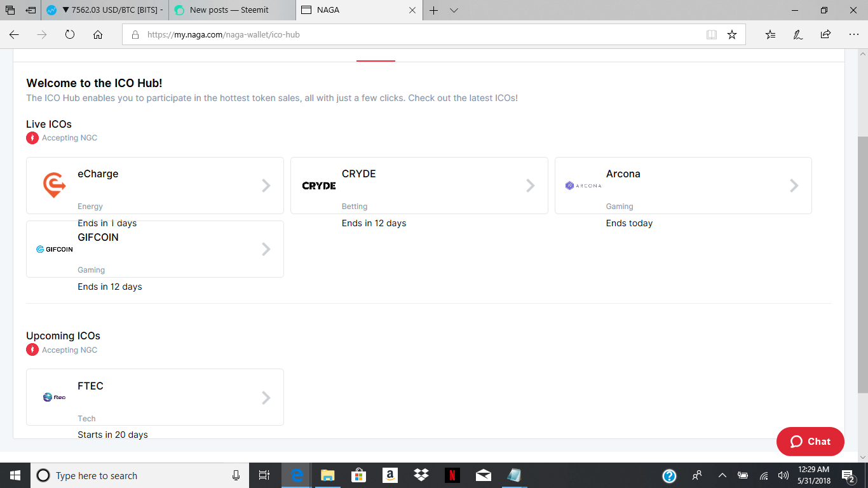Expand the GIFCOIN card chevron

click(x=266, y=249)
